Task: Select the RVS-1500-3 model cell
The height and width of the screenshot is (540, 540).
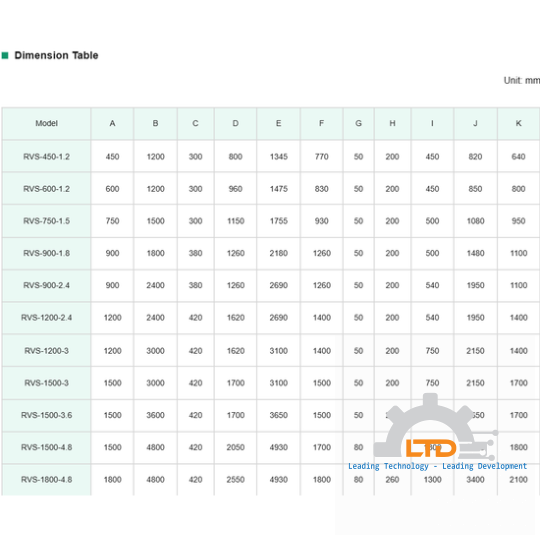Action: (x=46, y=383)
